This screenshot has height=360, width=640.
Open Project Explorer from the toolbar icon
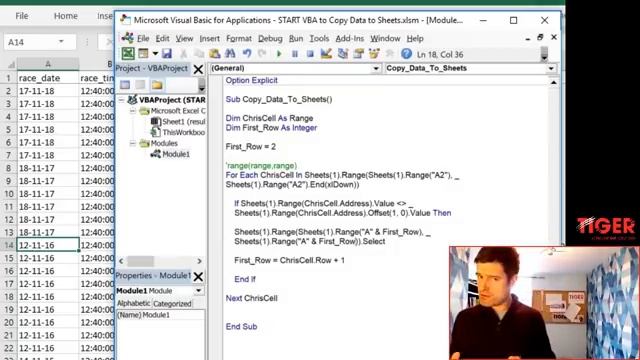pyautogui.click(x=342, y=53)
